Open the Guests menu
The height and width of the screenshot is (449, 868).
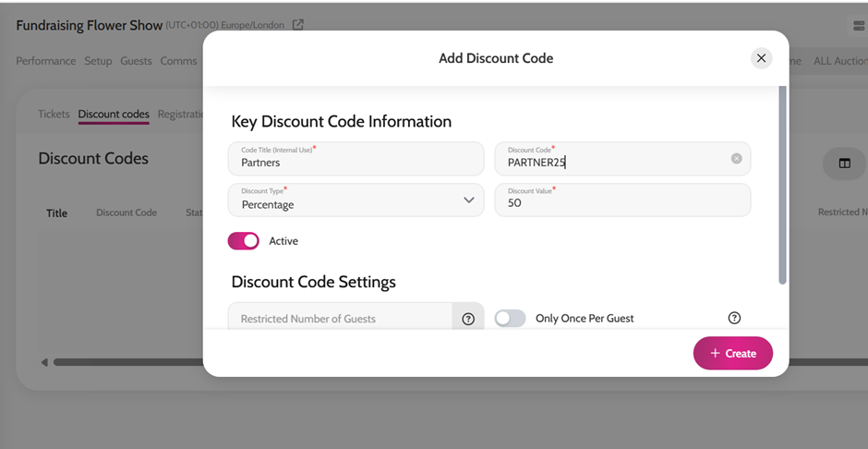coord(136,61)
